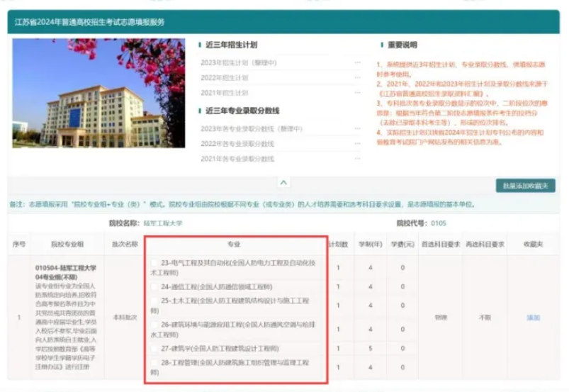Click ellipsis icon beside 2021年各专业录取分数线
This screenshot has width=569, height=392.
tap(357, 158)
